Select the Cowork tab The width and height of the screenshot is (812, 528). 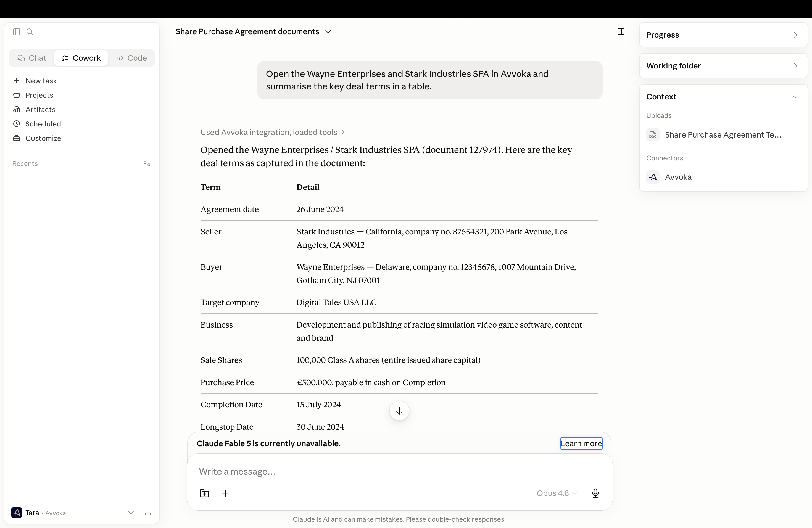pyautogui.click(x=81, y=58)
